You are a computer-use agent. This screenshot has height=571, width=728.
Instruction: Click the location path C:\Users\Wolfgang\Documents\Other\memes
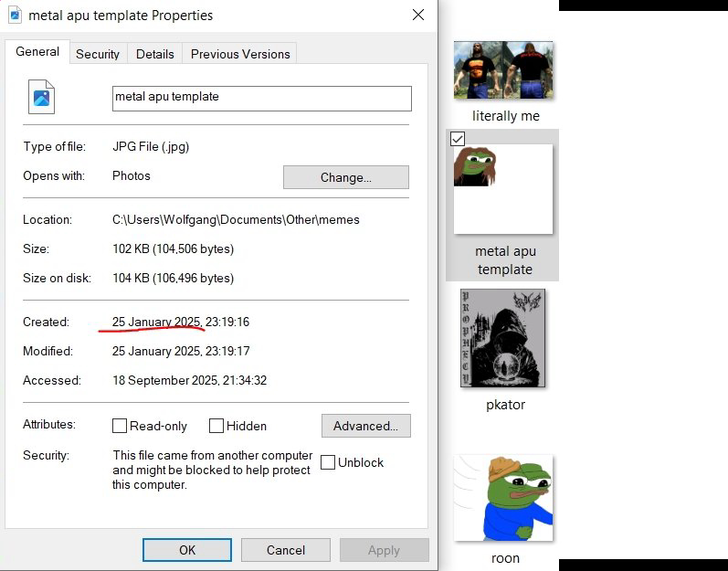click(x=236, y=219)
